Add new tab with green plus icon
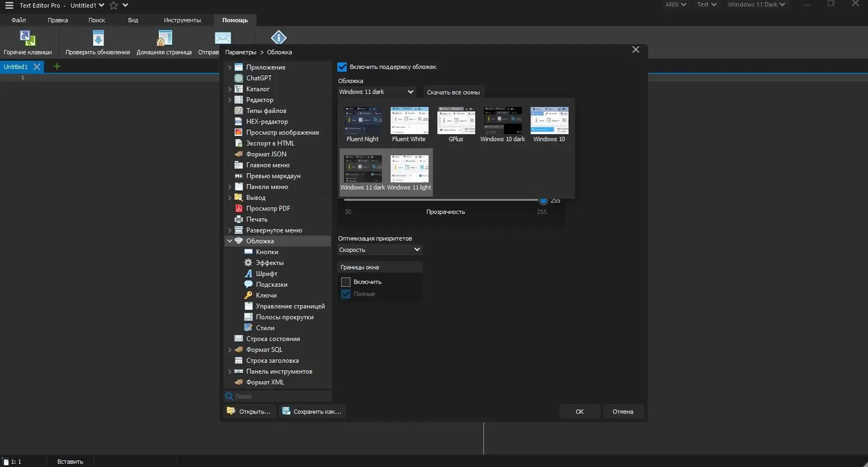The image size is (868, 467). pyautogui.click(x=57, y=66)
